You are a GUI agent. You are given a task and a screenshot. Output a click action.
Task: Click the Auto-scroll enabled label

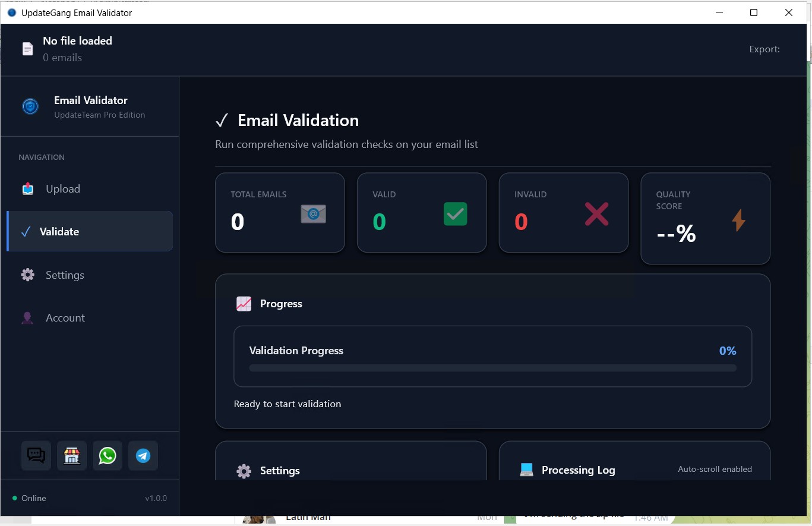[715, 470]
